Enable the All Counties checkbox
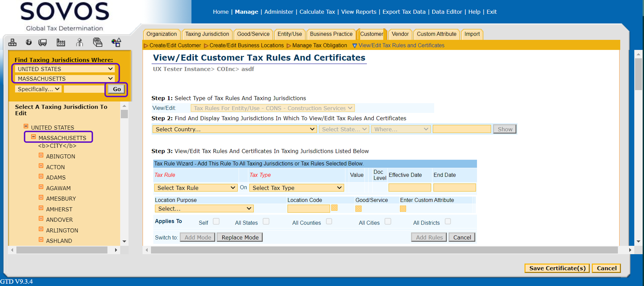Screen dimensions: 644x286 [329, 221]
